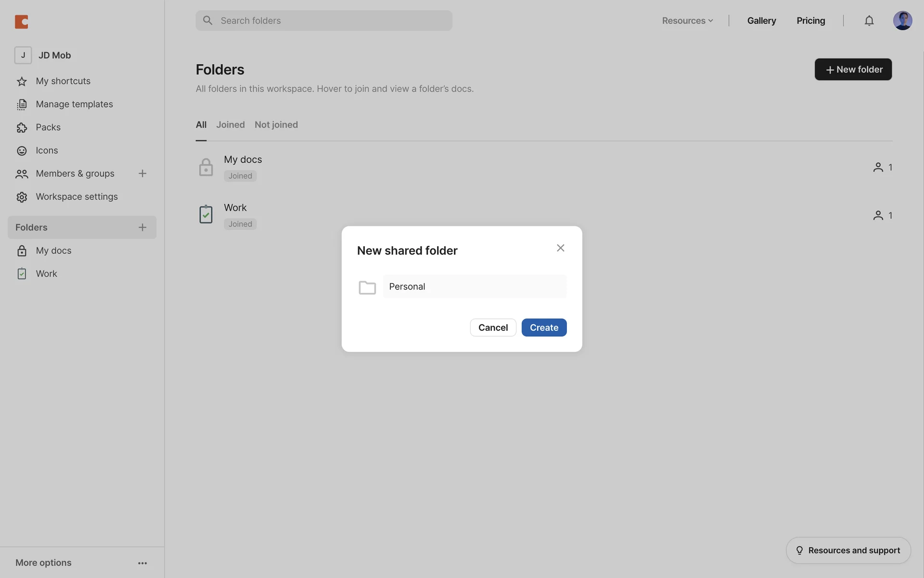
Task: Click the folder name input field
Action: tap(475, 287)
